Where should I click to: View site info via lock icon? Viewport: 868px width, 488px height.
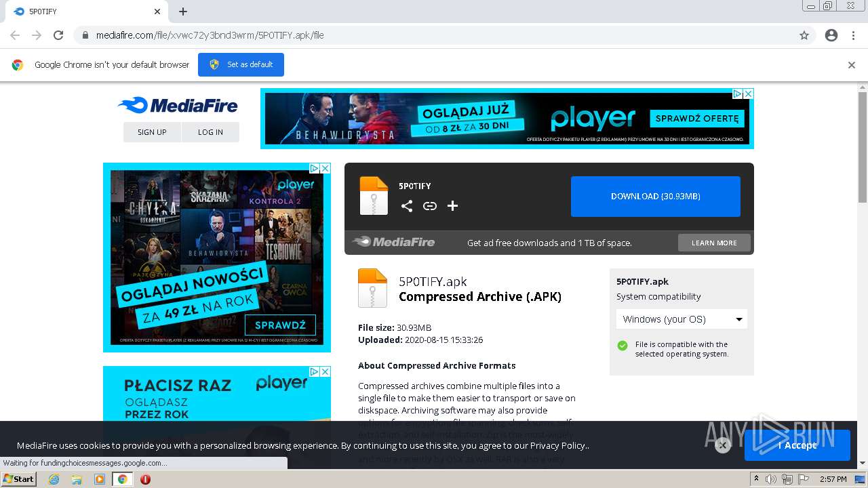click(85, 35)
